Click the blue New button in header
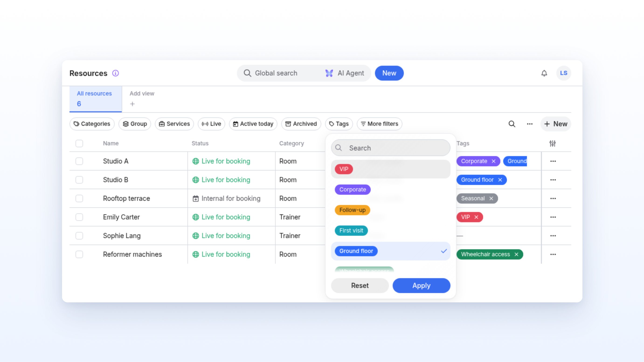Viewport: 644px width, 362px height. (389, 73)
